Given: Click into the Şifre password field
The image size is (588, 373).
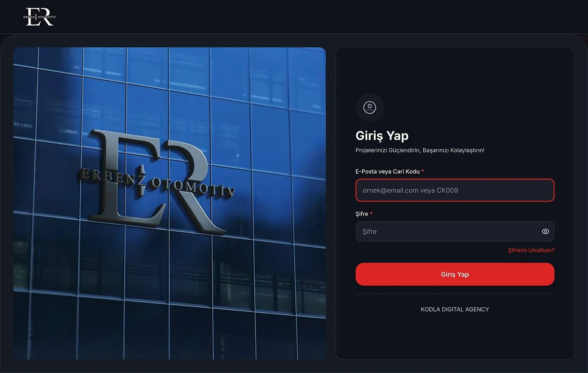Looking at the screenshot, I should click(x=455, y=231).
